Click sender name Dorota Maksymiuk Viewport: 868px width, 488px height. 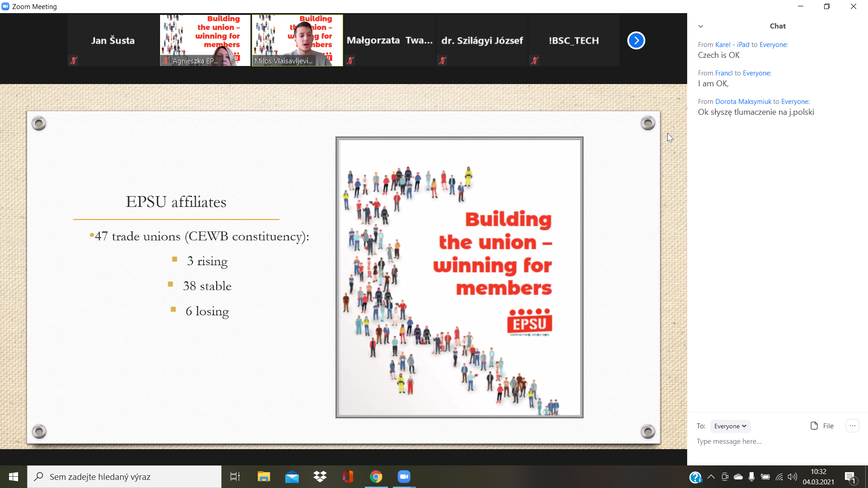pyautogui.click(x=743, y=102)
